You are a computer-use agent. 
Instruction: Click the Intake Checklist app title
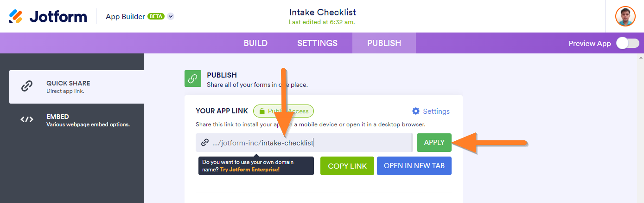coord(322,12)
